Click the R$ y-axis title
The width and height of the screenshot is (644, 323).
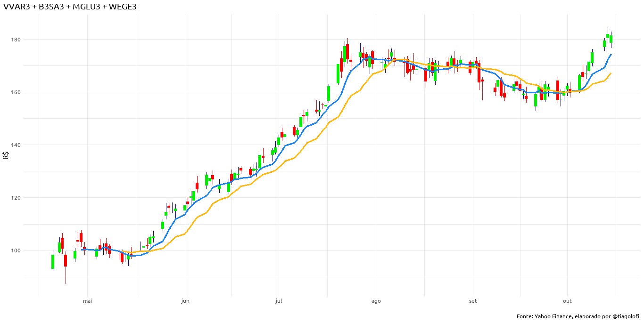click(x=6, y=155)
